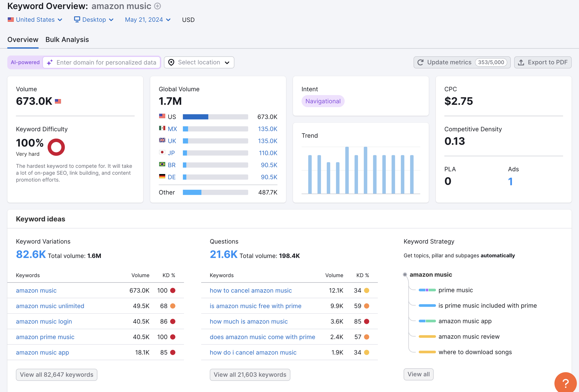
Task: Click the 110.0K volume for JP
Action: 268,153
